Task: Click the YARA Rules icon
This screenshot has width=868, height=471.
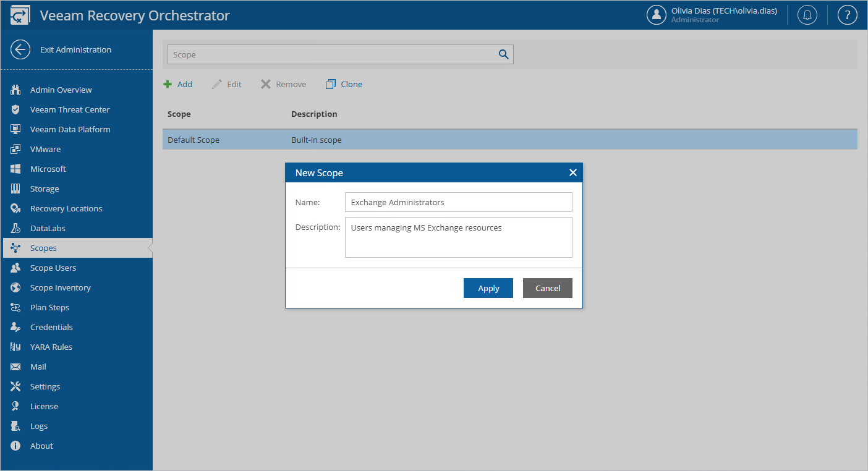Action: pos(16,347)
